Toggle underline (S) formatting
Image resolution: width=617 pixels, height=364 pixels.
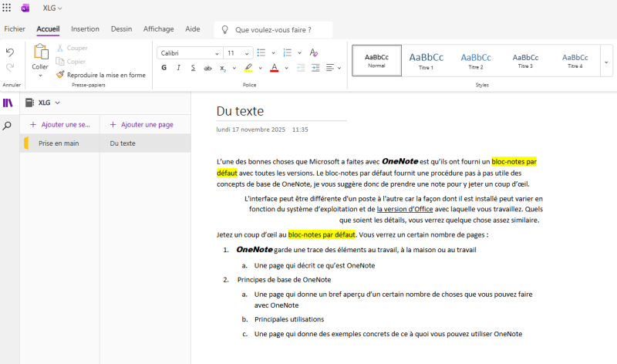coord(194,68)
